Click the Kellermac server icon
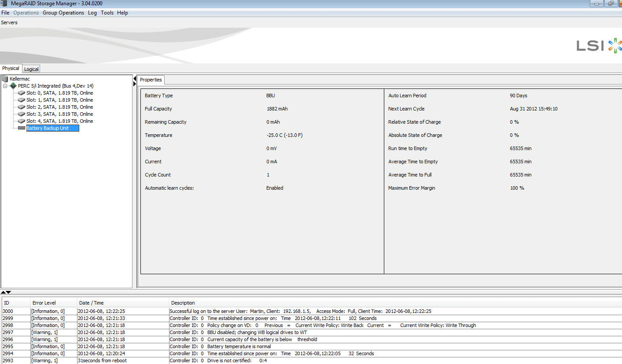The width and height of the screenshot is (622, 364). coord(5,79)
